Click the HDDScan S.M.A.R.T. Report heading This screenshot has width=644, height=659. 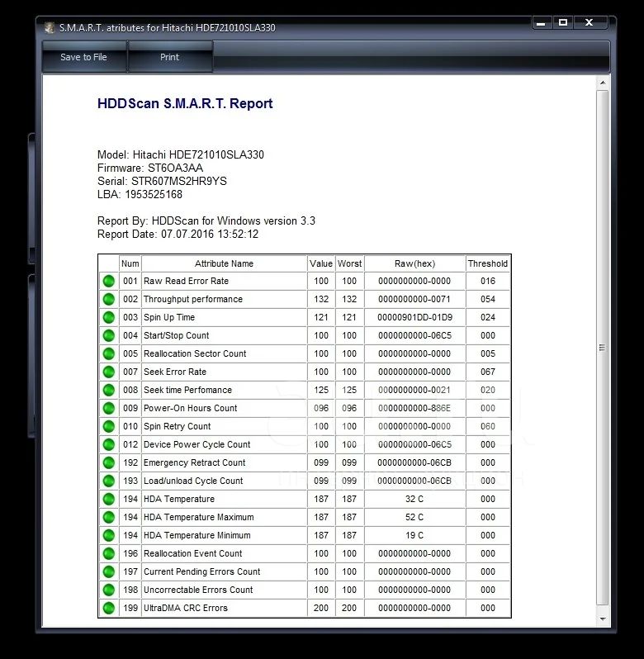pyautogui.click(x=185, y=103)
